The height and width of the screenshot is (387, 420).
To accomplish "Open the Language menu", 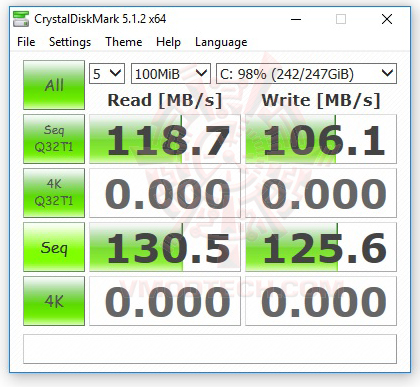I will [221, 42].
